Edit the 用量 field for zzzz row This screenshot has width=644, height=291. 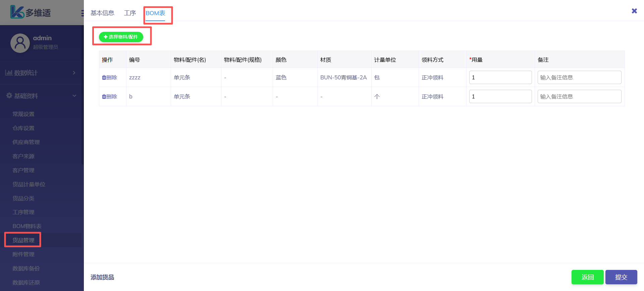tap(500, 77)
